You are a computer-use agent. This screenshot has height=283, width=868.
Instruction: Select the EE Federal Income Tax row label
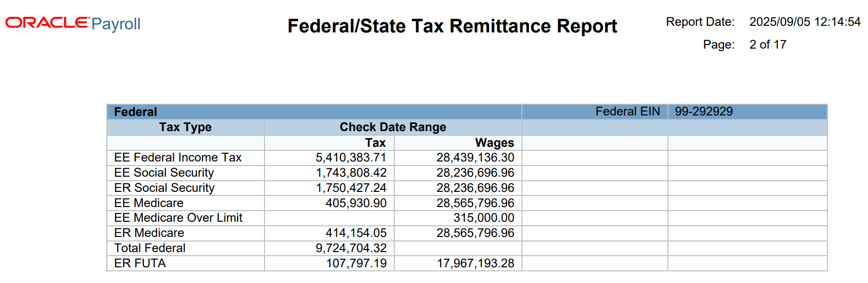coord(177,157)
